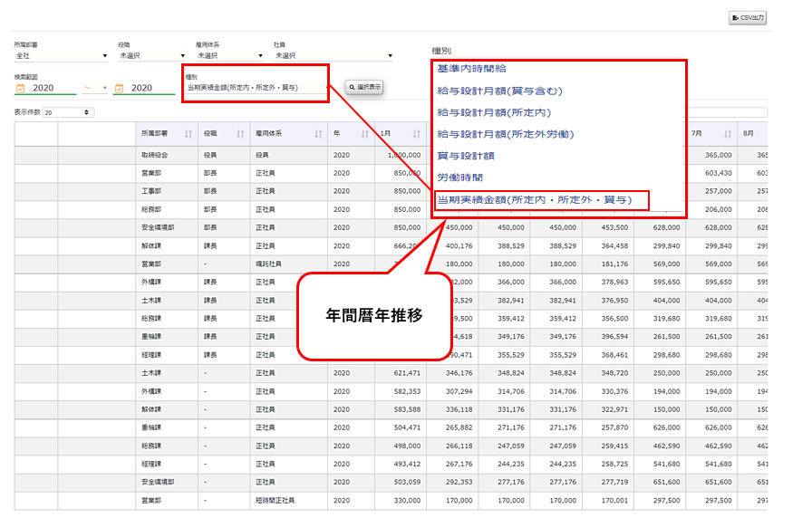This screenshot has width=812, height=518.
Task: Click the end year calendar icon
Action: pyautogui.click(x=119, y=88)
